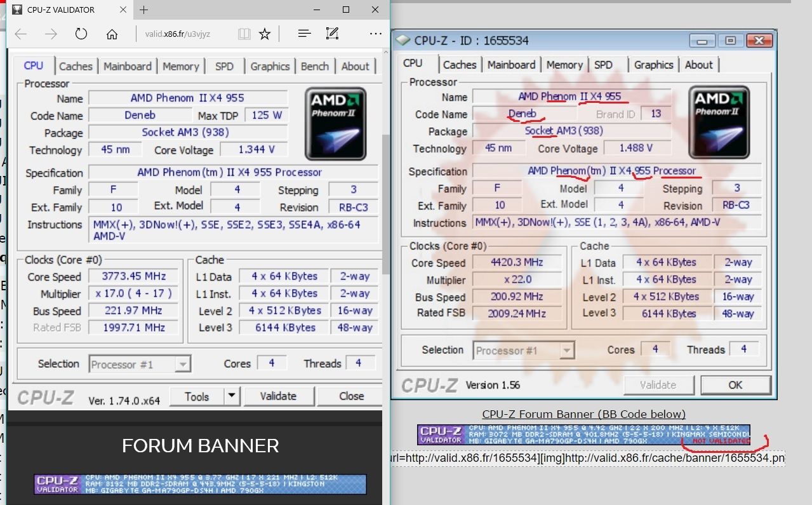This screenshot has height=505, width=812.
Task: Select CPU tab in left CPU-Z window
Action: click(x=34, y=65)
